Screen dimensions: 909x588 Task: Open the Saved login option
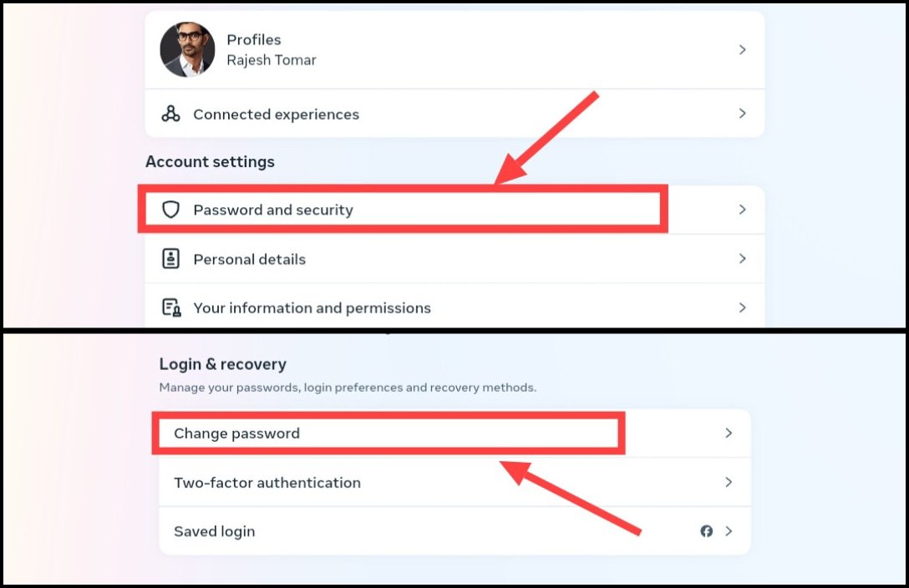pos(454,531)
